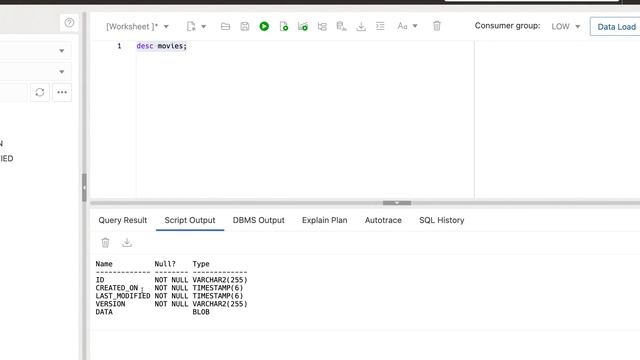
Task: Open the SQL History tab
Action: 442,220
